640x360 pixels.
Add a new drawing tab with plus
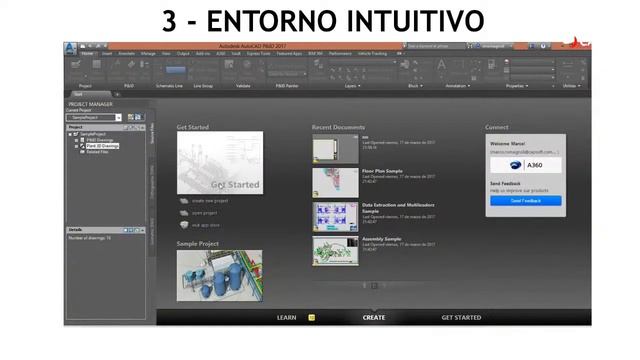(117, 94)
